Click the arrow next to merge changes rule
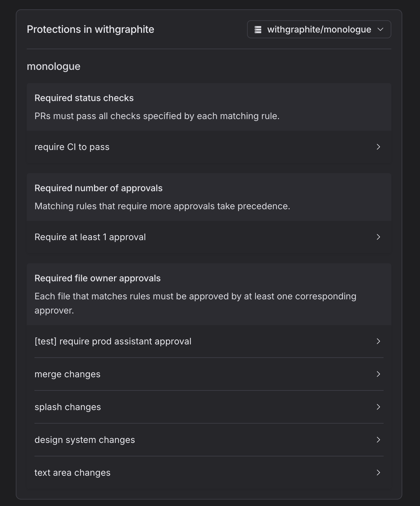 point(378,374)
